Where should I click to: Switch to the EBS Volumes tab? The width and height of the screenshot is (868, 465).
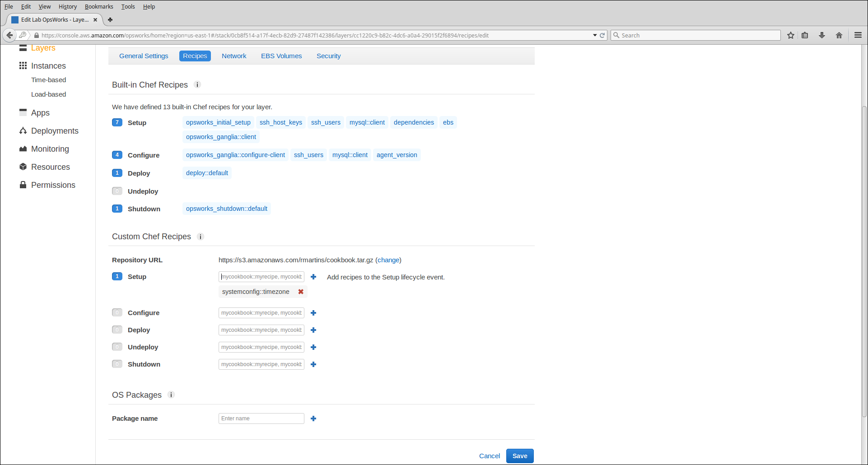281,56
